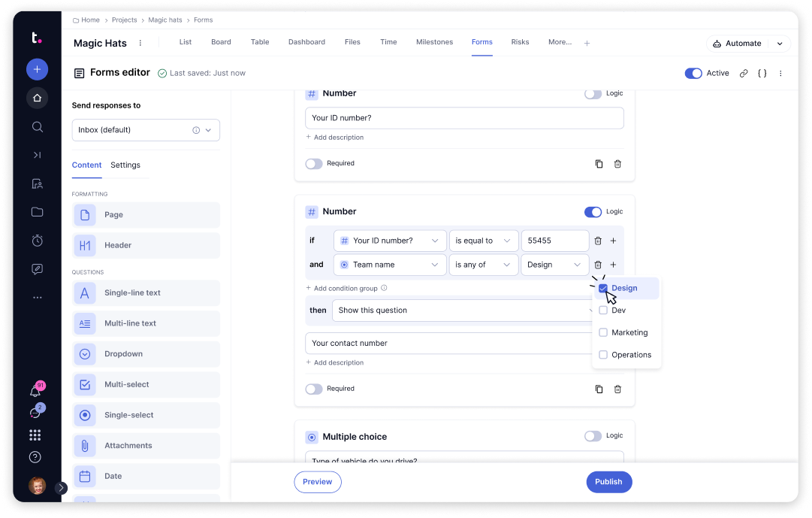Toggle the form Active switch
The image size is (812, 518).
[693, 73]
